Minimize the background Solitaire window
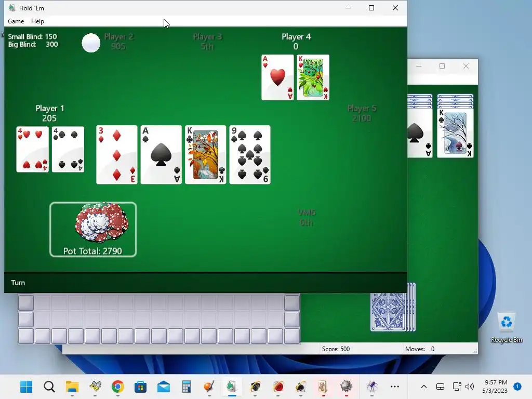This screenshot has height=399, width=532. (419, 66)
